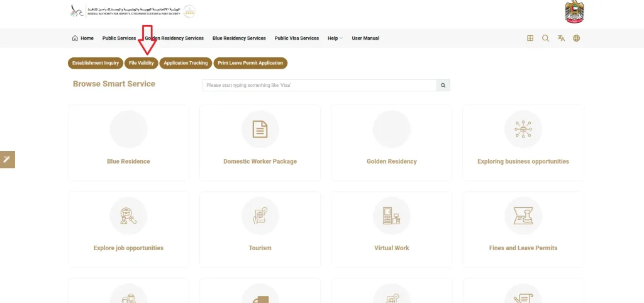Open the User Manual menu item
The image size is (644, 303).
point(365,38)
